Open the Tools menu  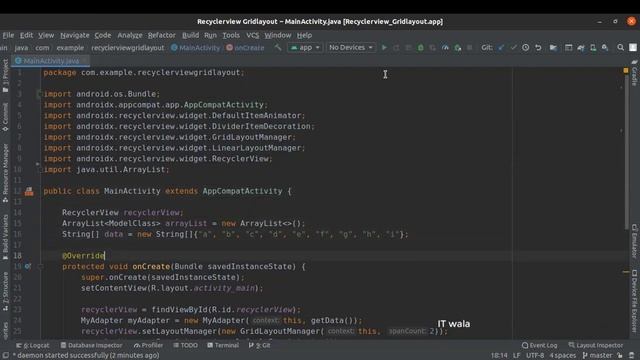pyautogui.click(x=231, y=35)
